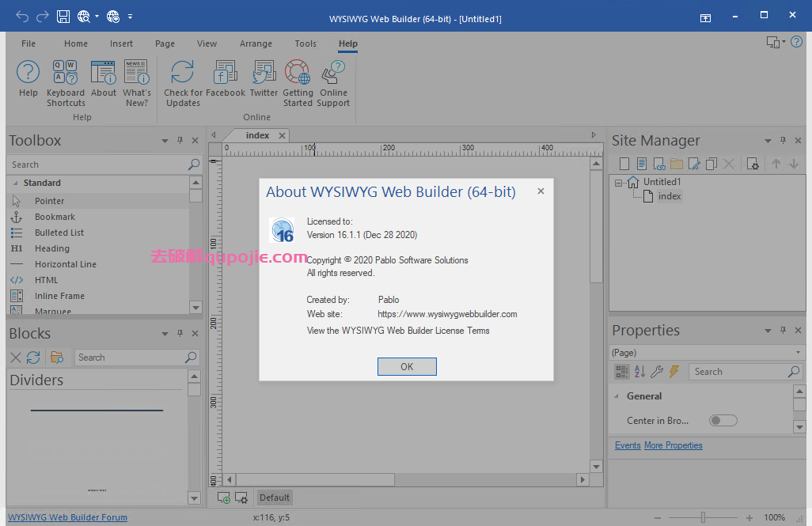Open Site Manager panel options arrow
Viewport: 812px width, 526px height.
[768, 141]
